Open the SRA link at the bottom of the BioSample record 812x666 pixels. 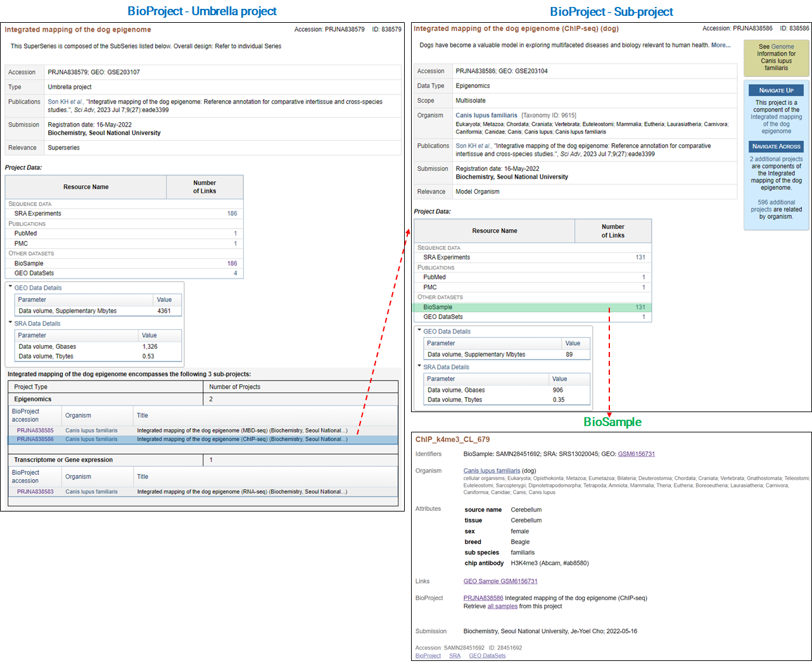[x=455, y=656]
